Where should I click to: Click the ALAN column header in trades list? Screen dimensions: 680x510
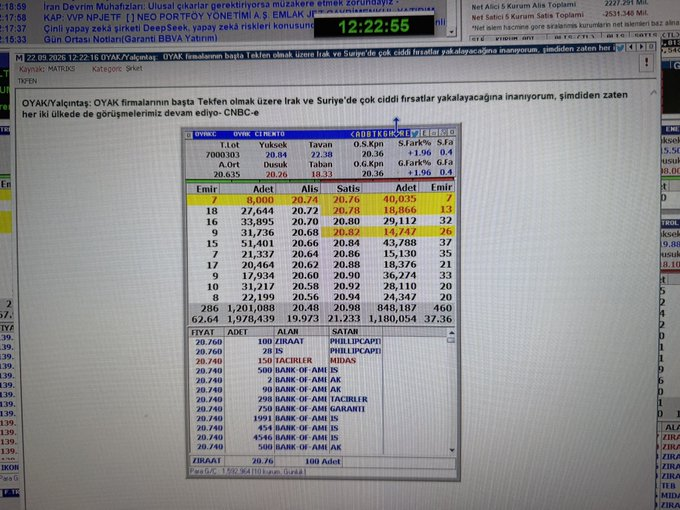(288, 332)
